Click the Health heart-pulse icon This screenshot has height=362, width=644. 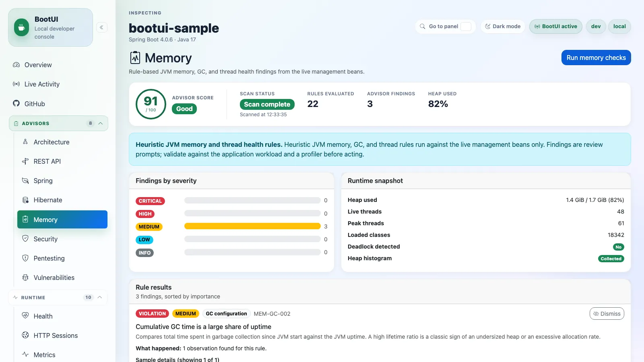pyautogui.click(x=25, y=316)
